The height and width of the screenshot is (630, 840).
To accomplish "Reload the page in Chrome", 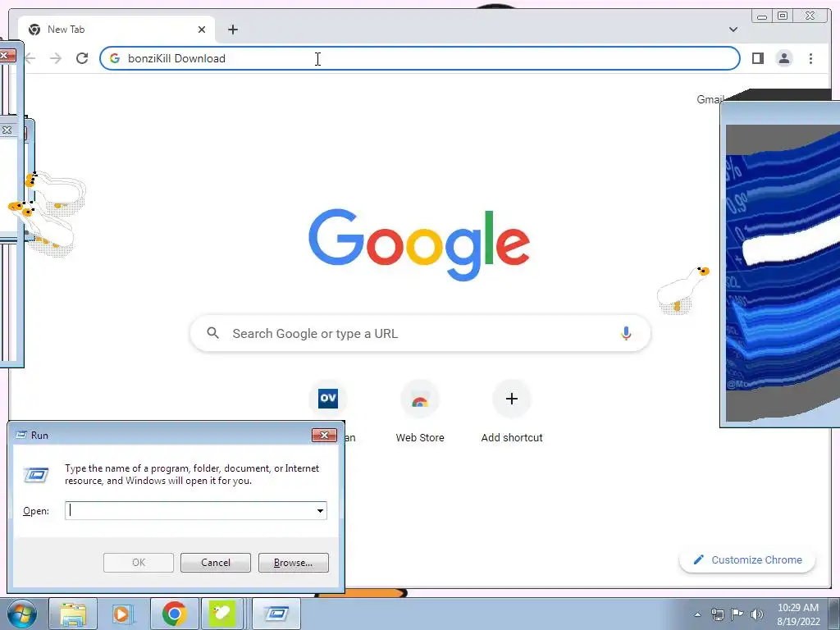I will coord(82,58).
